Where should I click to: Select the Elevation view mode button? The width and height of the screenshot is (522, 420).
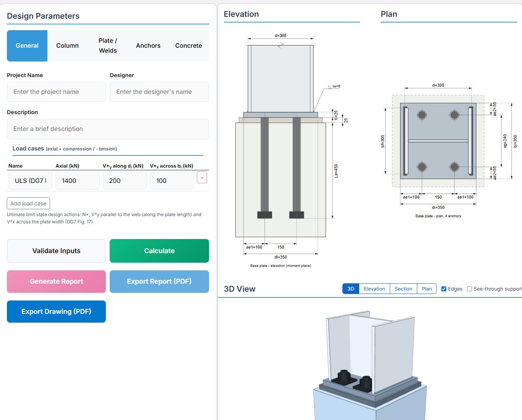point(374,289)
